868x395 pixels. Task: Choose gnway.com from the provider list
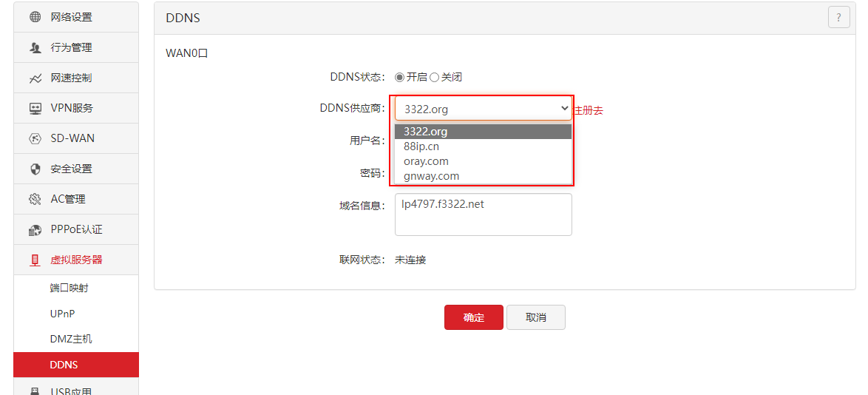484,176
